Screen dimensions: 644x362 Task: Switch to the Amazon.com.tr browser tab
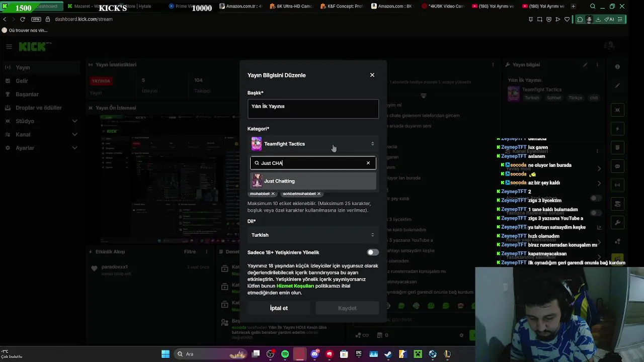[240, 7]
